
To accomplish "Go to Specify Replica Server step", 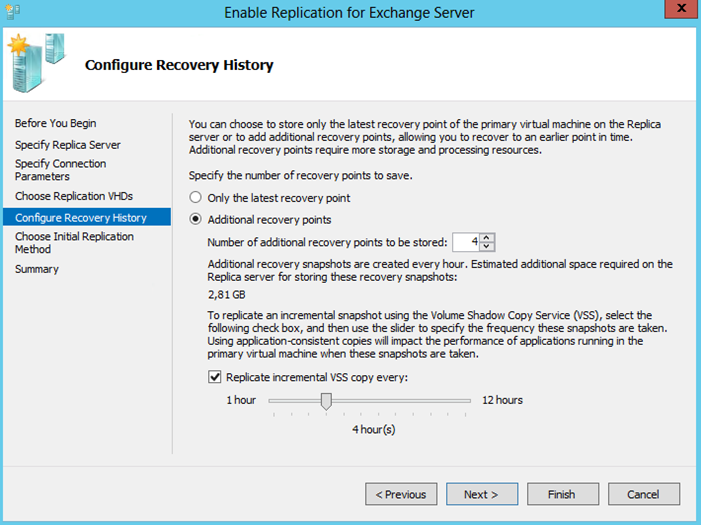I will pyautogui.click(x=68, y=145).
